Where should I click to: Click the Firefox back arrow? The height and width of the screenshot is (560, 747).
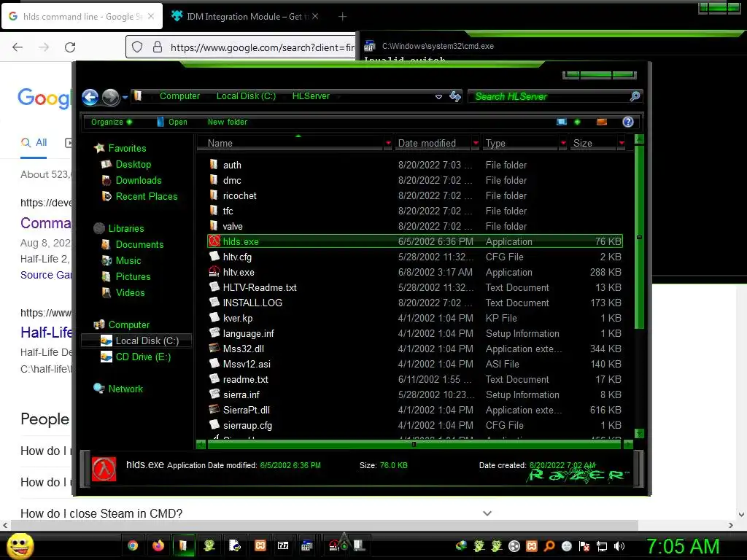click(18, 47)
